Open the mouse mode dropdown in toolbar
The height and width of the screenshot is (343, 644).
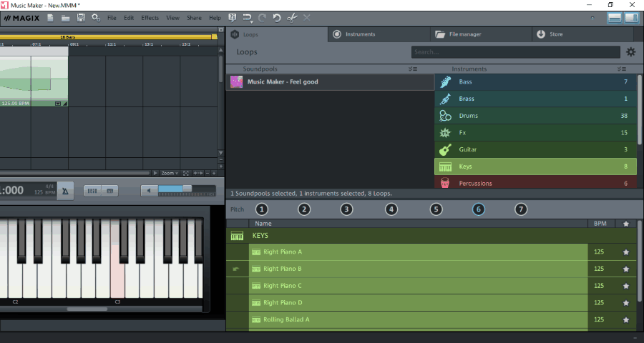click(248, 18)
